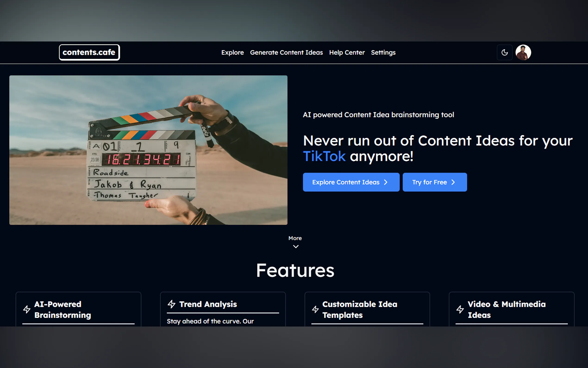Toggle dark mode with the moon icon
Screen dimensions: 588x368
point(504,52)
